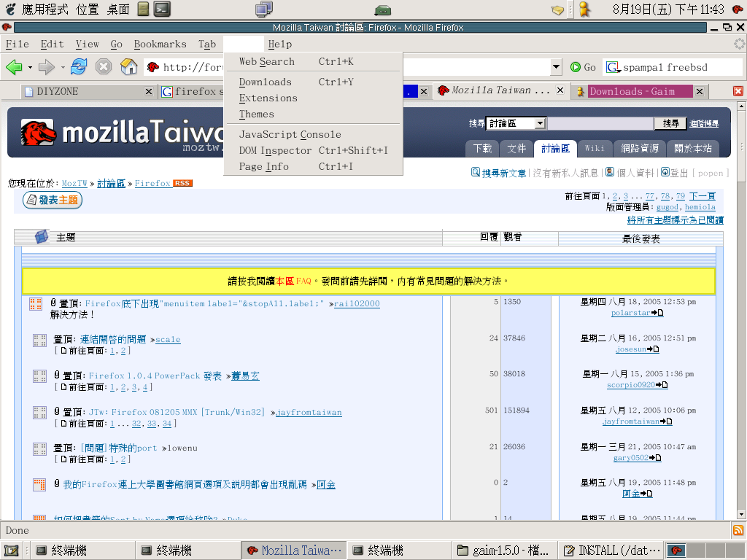The height and width of the screenshot is (560, 747).
Task: Click the show desktop icon in bottom panel
Action: pos(10,551)
